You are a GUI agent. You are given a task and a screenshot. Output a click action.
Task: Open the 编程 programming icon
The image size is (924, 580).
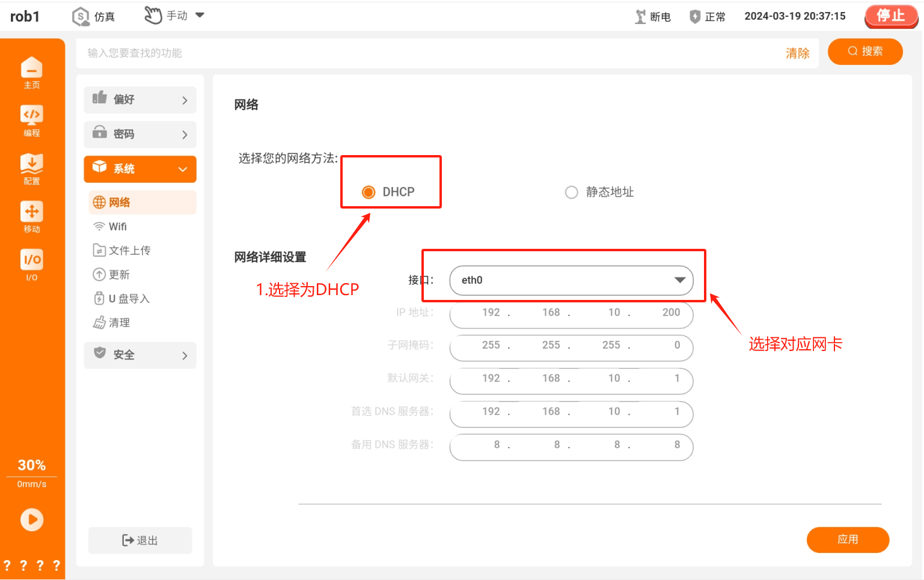click(x=32, y=121)
